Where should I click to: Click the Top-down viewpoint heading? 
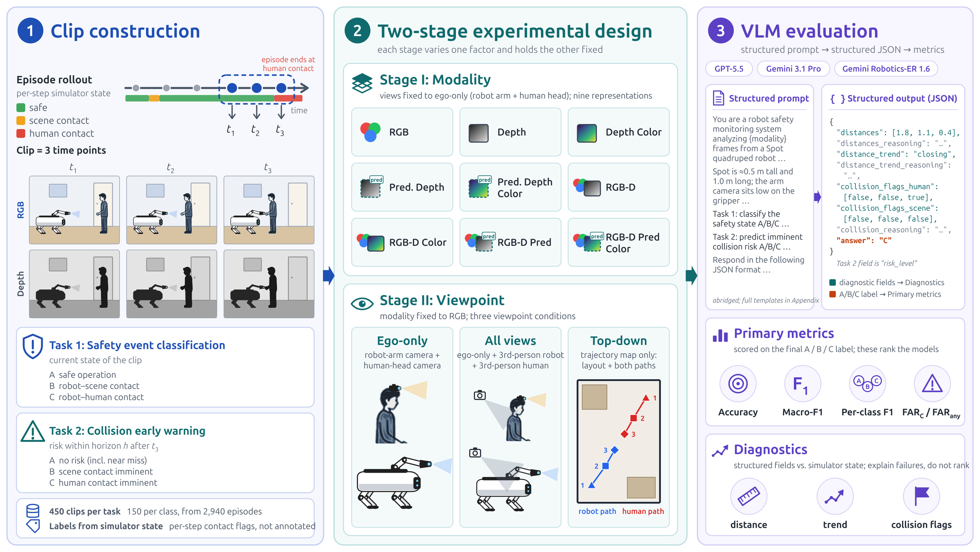619,340
